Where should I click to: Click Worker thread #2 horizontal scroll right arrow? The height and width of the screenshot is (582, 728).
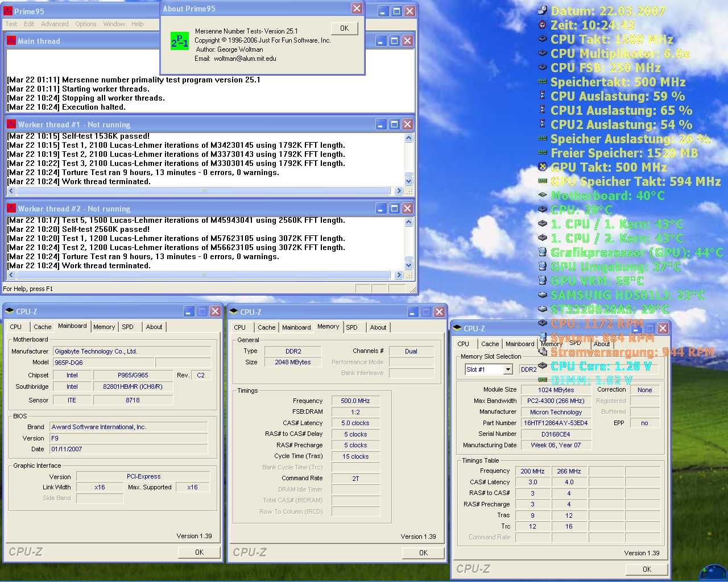399,275
